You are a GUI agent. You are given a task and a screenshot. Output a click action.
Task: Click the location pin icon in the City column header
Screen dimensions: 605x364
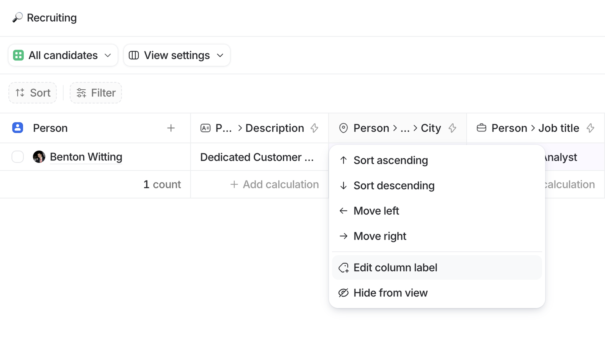343,128
